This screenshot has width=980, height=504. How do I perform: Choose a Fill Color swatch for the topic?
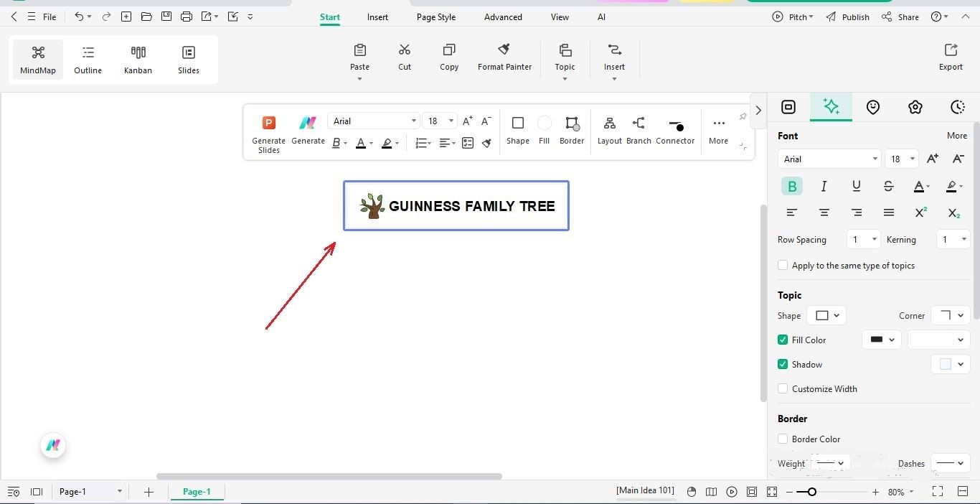(881, 340)
